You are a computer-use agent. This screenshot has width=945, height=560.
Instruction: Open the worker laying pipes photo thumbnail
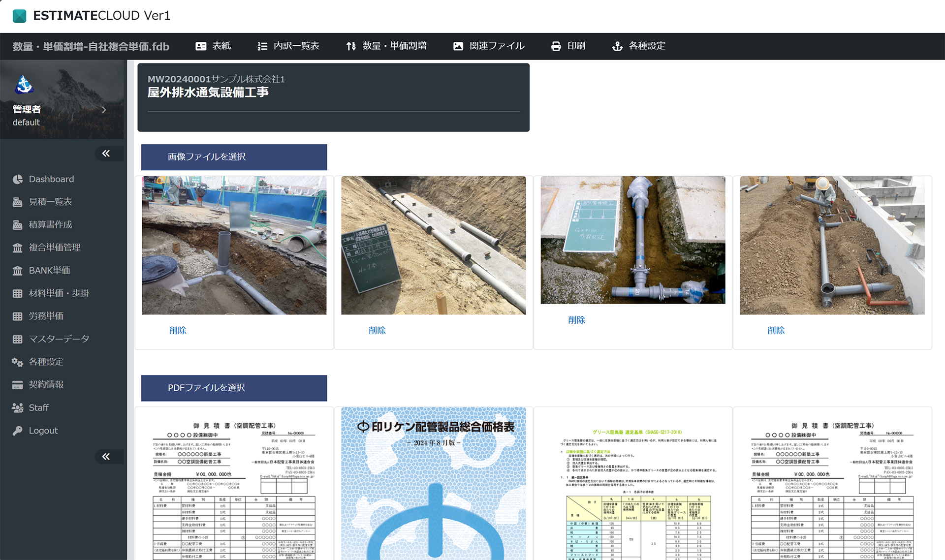(832, 246)
